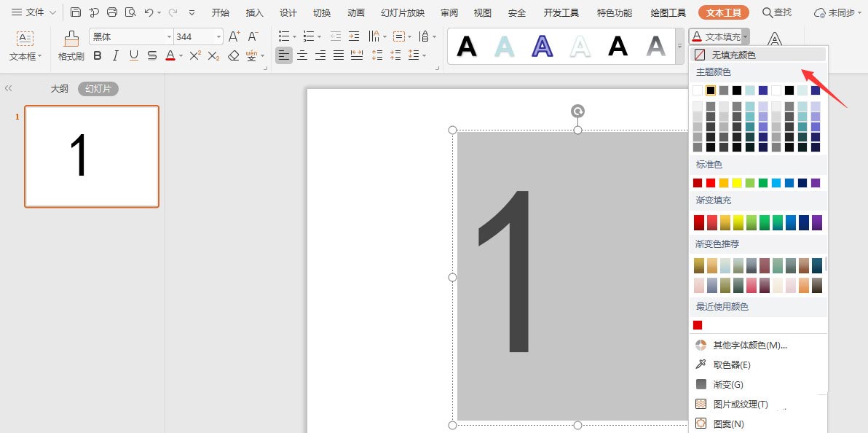Open 其他字体颜色(M) more colors option

(x=749, y=345)
